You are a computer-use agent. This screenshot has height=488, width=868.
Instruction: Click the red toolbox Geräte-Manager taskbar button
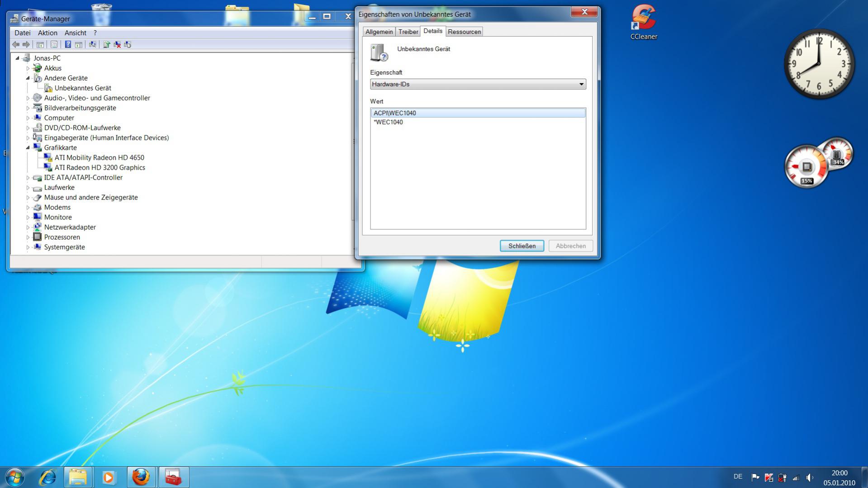[174, 477]
